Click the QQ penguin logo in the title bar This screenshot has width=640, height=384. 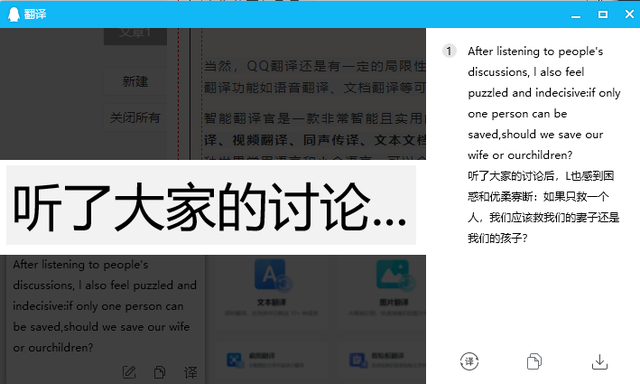point(13,14)
